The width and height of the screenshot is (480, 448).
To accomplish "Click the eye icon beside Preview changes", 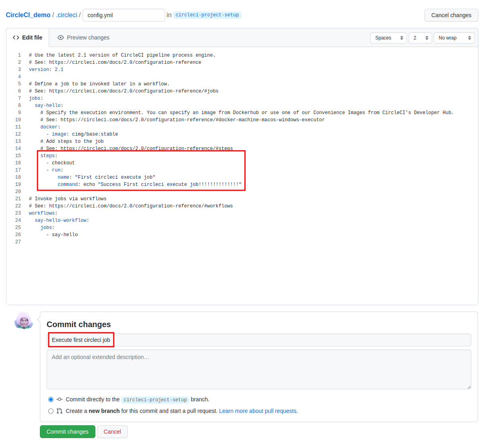I will [x=61, y=37].
